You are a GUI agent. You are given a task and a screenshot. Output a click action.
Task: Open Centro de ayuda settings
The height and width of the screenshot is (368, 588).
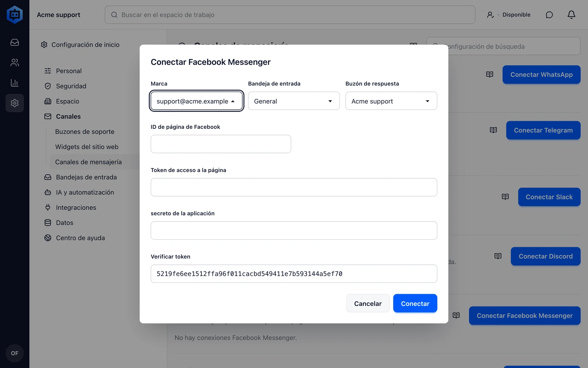(x=80, y=238)
